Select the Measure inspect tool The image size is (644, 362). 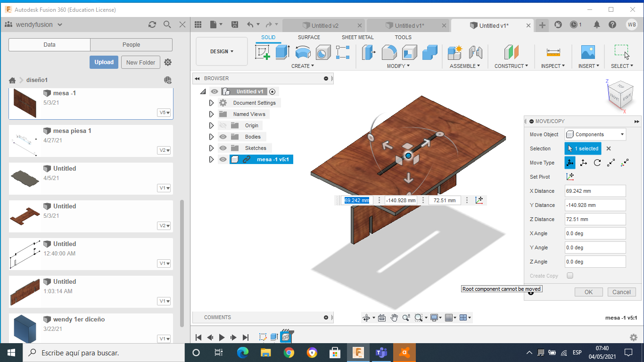click(553, 52)
